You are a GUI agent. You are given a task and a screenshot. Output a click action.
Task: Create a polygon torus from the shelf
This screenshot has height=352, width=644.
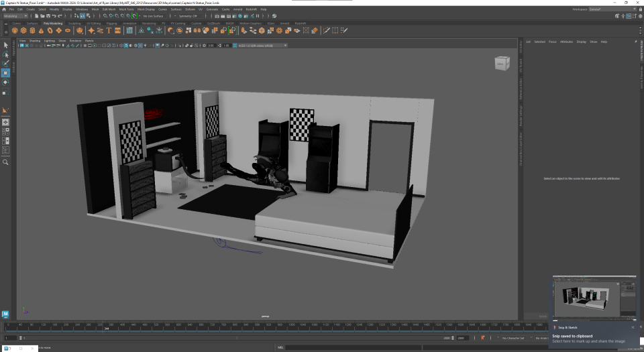(x=50, y=30)
